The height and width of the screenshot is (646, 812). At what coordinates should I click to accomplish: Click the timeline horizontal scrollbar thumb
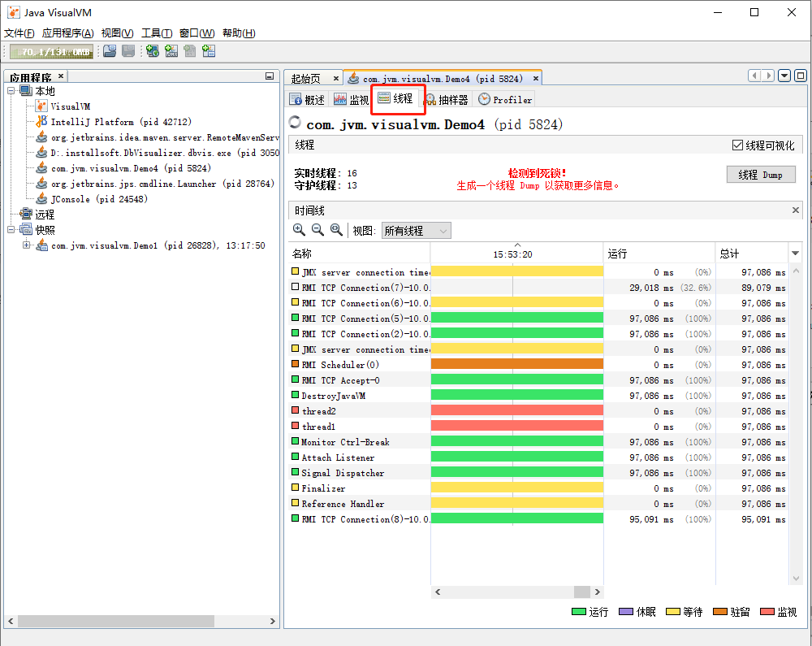tap(582, 592)
